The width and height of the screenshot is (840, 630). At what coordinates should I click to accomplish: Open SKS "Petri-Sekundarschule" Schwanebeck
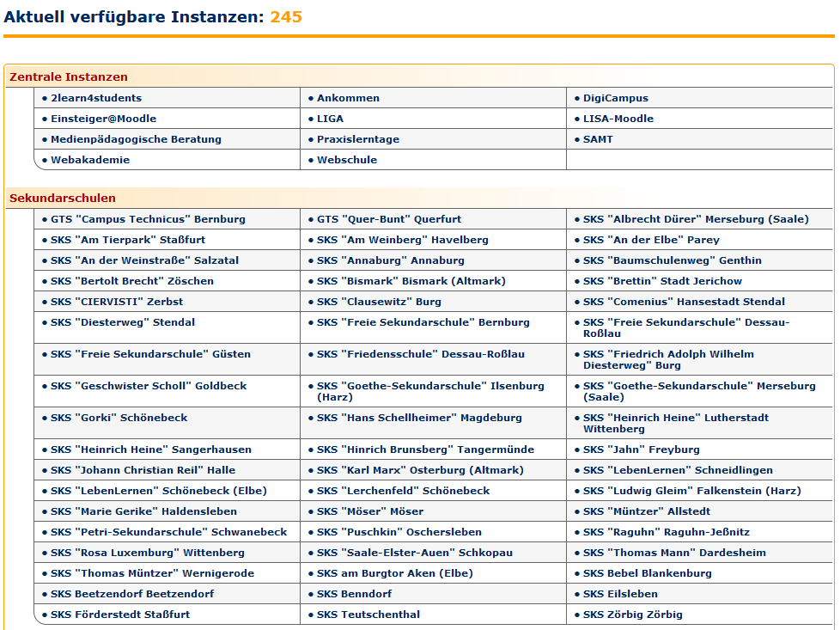coord(168,532)
